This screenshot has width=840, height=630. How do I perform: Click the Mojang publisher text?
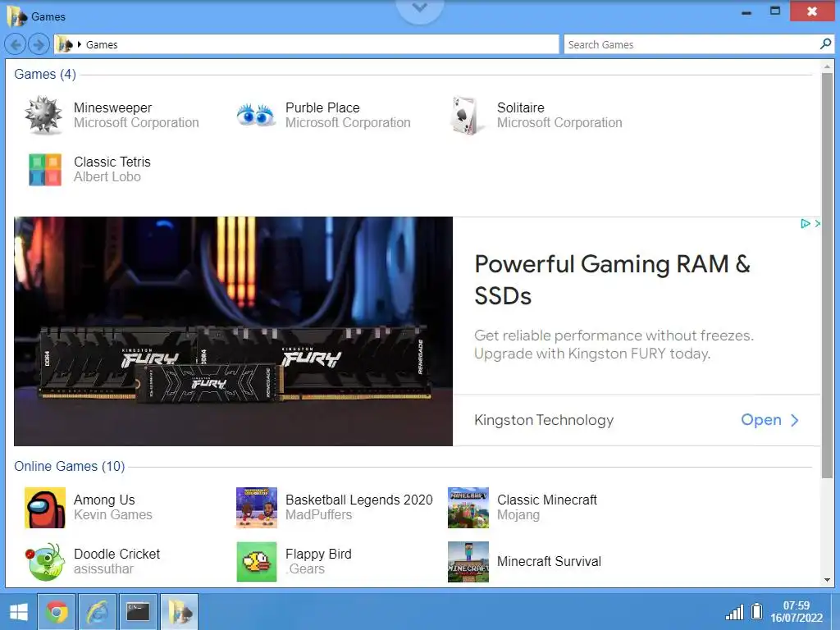pos(518,515)
